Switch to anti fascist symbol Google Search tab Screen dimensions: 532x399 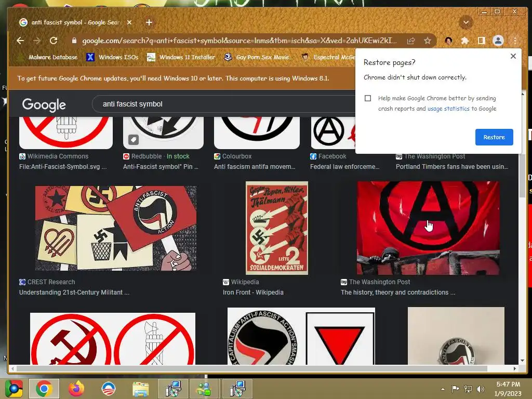[75, 22]
